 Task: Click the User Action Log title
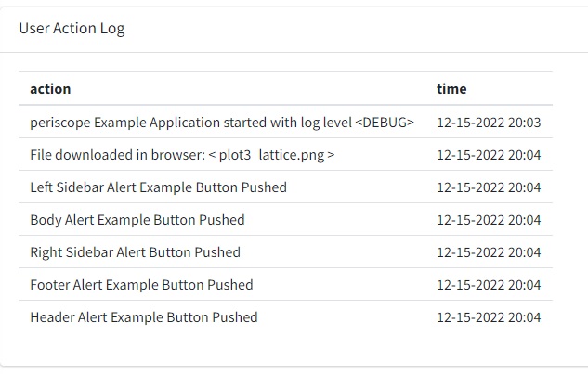[x=72, y=29]
